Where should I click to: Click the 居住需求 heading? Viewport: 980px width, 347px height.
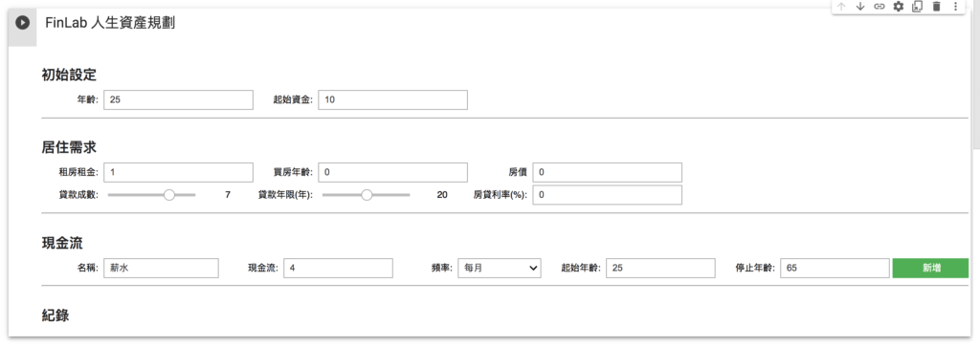(x=69, y=147)
